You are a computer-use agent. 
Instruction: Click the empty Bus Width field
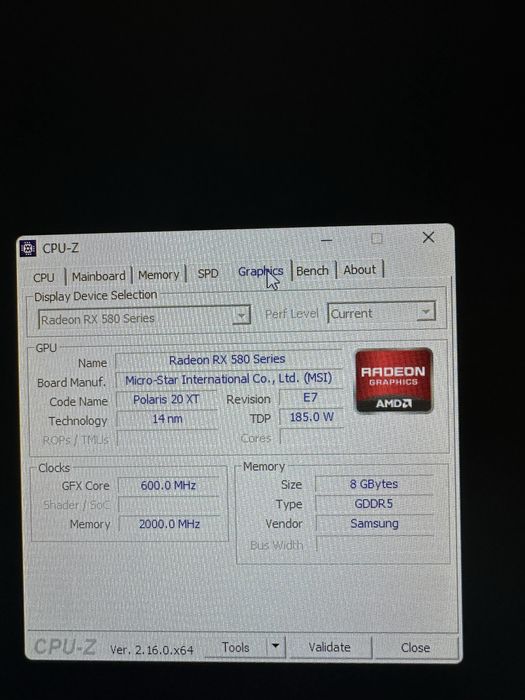pos(375,543)
